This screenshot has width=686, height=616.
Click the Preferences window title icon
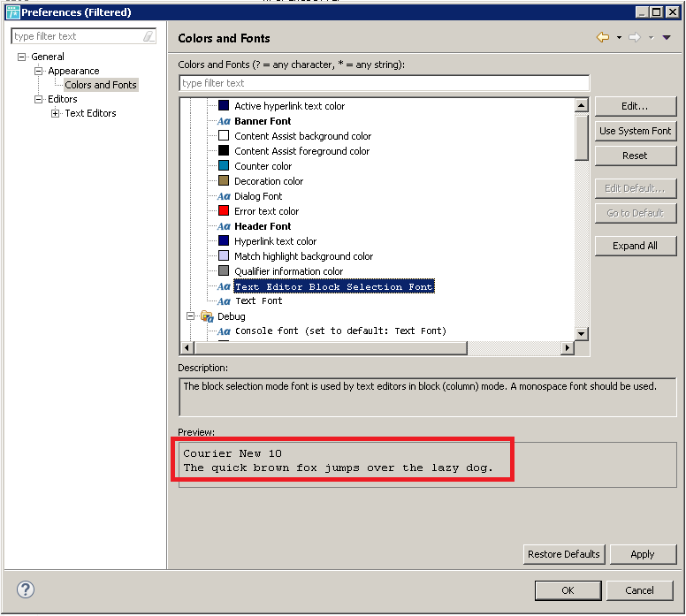pos(12,12)
